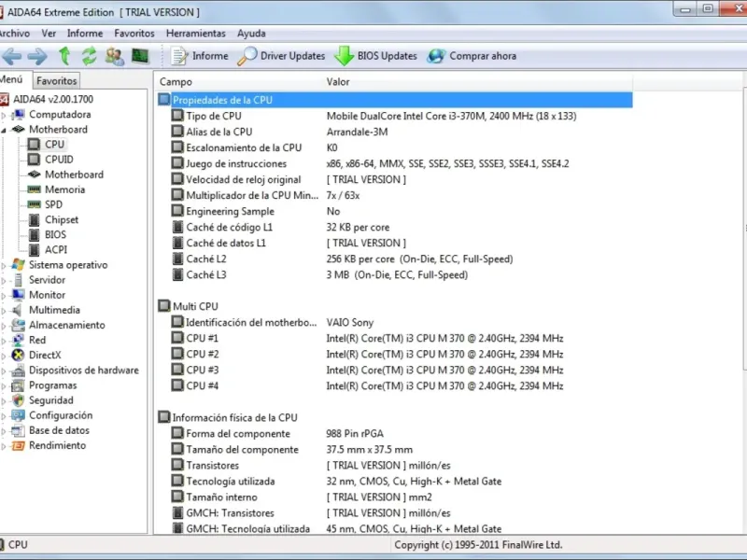
Task: Open the Informe menu in menu bar
Action: coord(85,34)
